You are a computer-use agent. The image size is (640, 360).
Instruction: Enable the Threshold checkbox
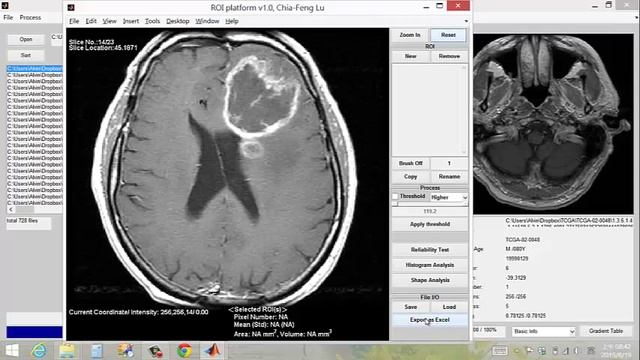coord(395,197)
